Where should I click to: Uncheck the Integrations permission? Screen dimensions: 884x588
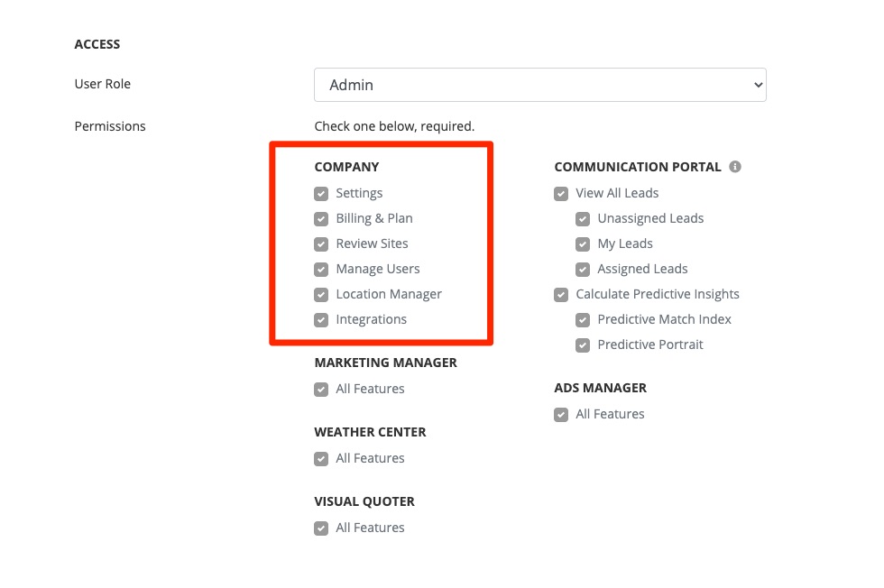coord(321,320)
